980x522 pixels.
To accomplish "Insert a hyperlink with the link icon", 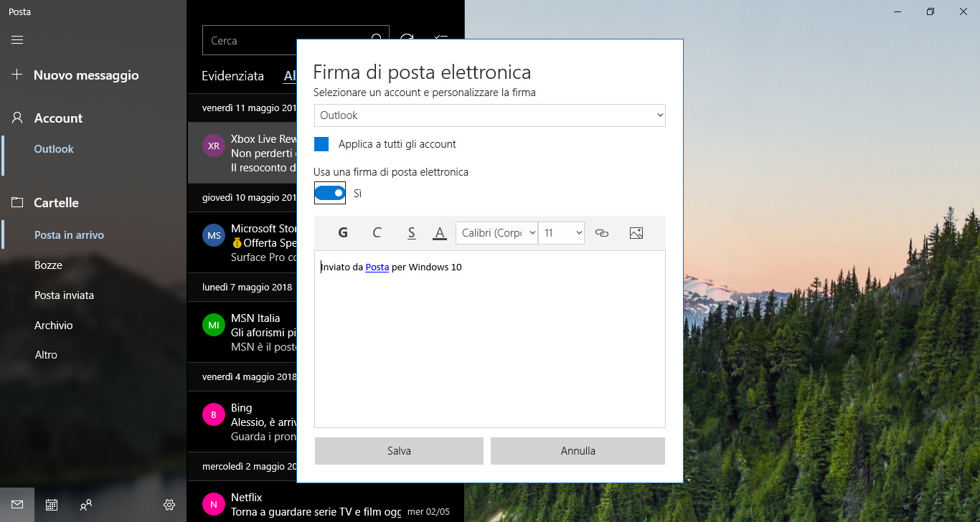I will 602,232.
